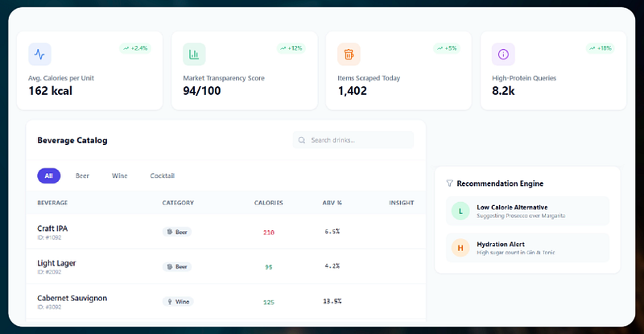Click the 4.2% ABV value
Screen dimensions: 644x334
[x=332, y=266]
